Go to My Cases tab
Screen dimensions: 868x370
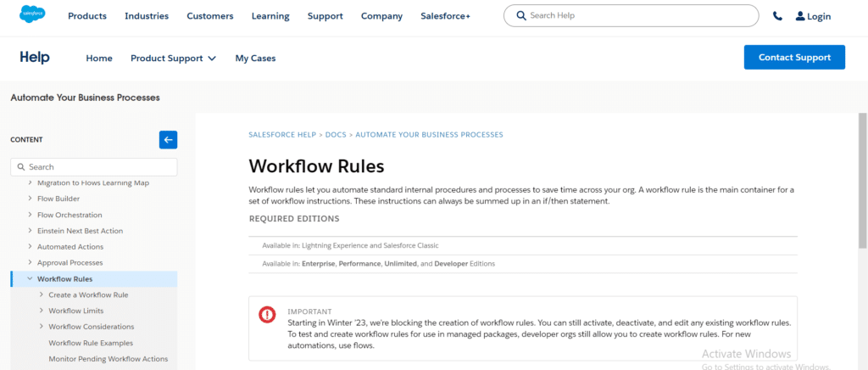(x=255, y=59)
